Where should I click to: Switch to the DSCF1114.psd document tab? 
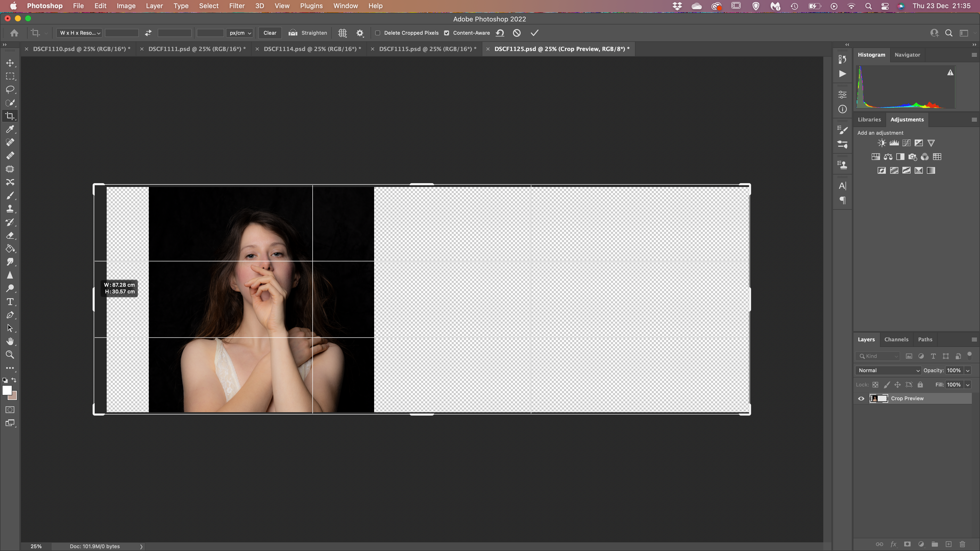pos(312,49)
